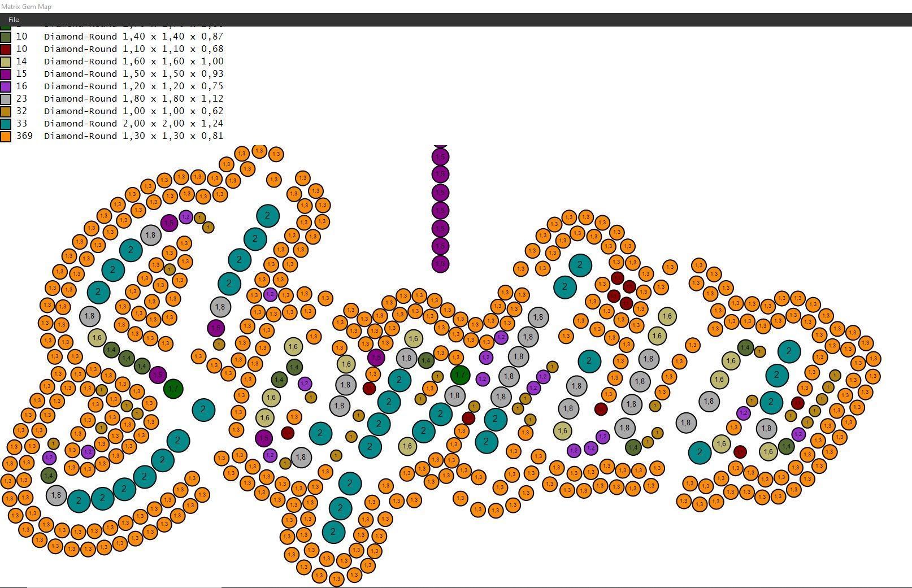The height and width of the screenshot is (588, 912).
Task: Choose the teal 2,00 diamond swatch
Action: coord(6,124)
